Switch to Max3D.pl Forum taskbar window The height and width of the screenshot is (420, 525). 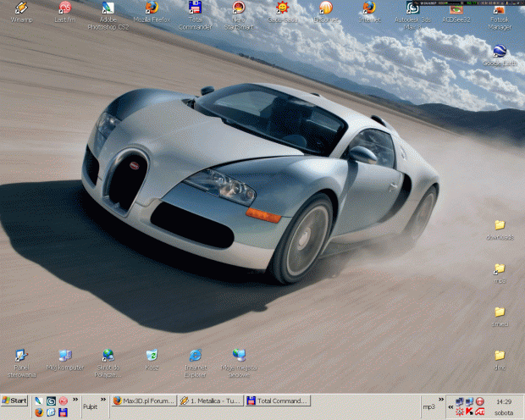[145, 401]
